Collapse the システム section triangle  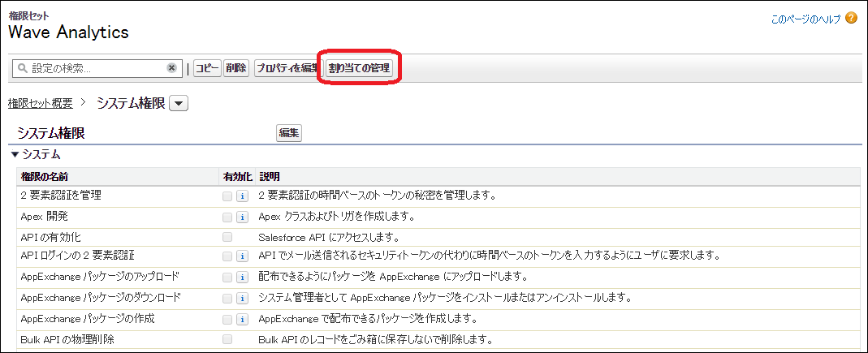coord(15,155)
